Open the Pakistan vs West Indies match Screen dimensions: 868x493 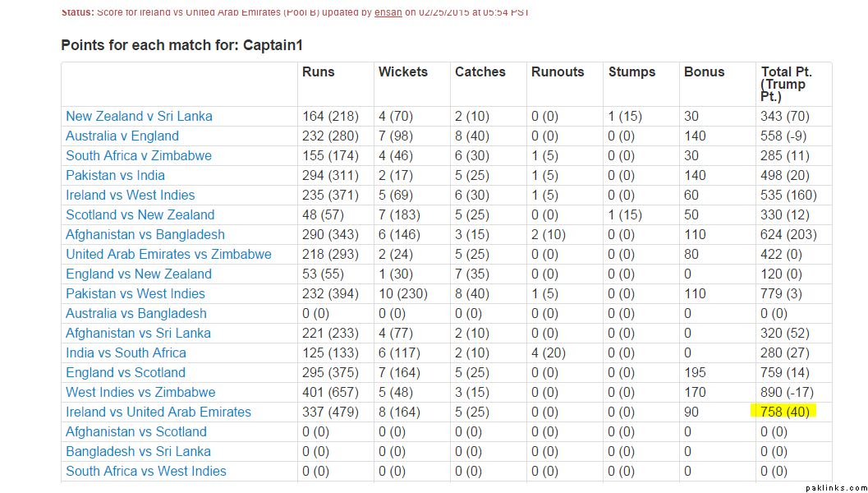[x=135, y=294]
